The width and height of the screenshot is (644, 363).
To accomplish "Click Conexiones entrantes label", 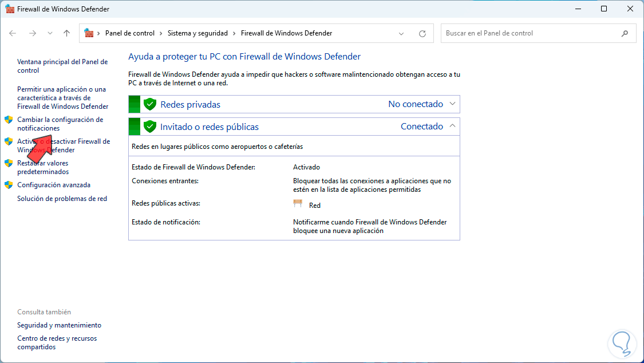I will [x=165, y=181].
